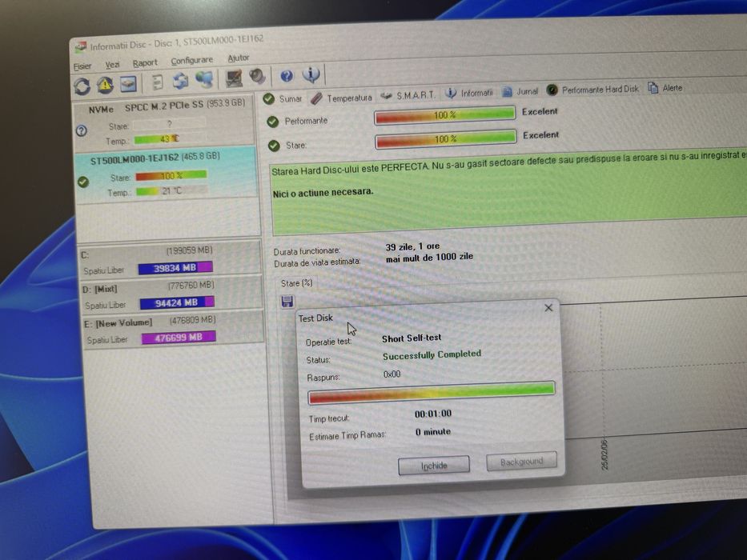This screenshot has width=747, height=560.
Task: Click the green check icon beside Performante
Action: pos(272,122)
